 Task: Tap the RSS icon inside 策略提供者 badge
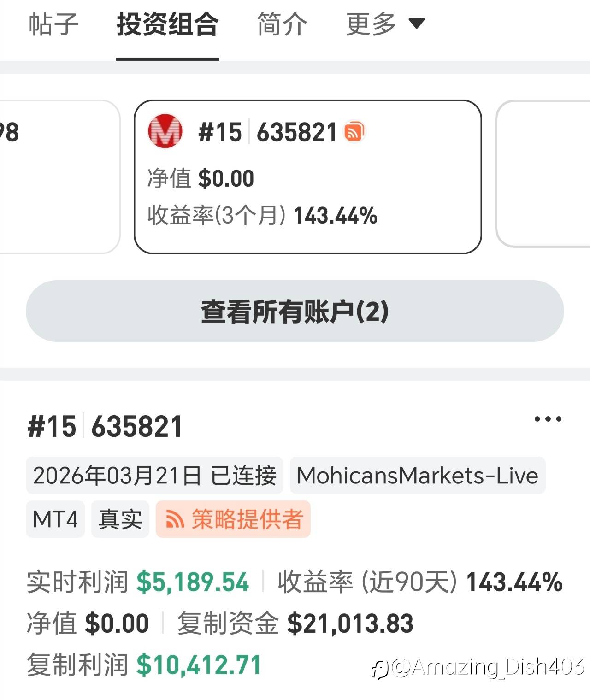tap(175, 520)
